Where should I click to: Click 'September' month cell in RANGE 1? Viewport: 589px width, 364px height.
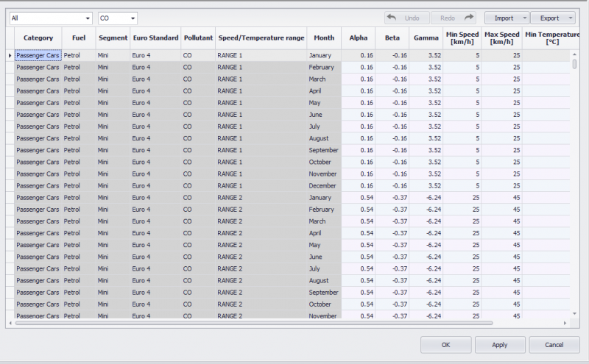pyautogui.click(x=324, y=150)
